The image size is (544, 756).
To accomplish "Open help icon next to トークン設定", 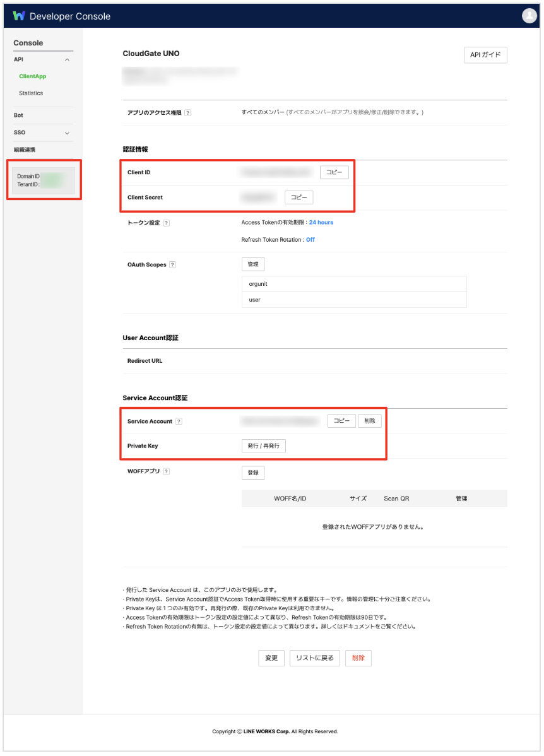I will point(167,223).
